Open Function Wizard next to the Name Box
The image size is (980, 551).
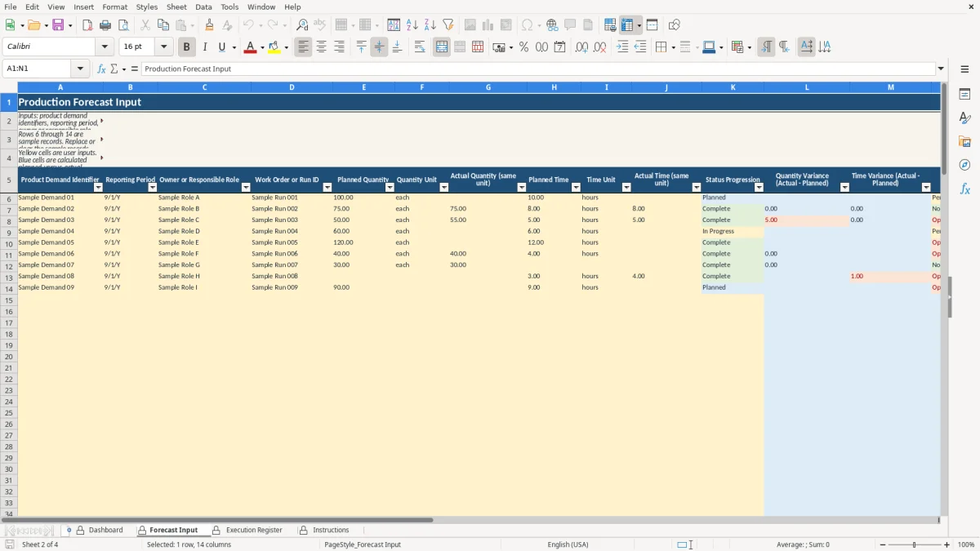click(x=102, y=69)
